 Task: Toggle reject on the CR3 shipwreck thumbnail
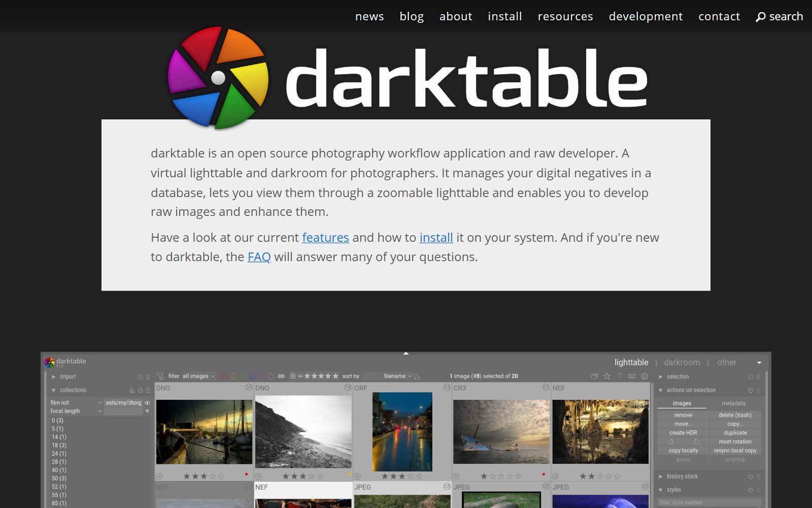tap(456, 477)
